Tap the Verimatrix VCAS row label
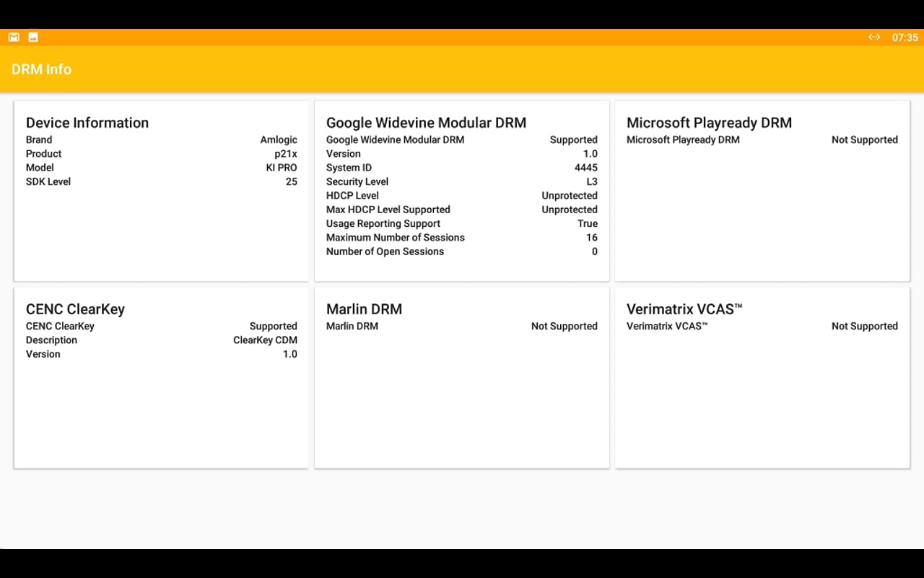 (667, 326)
